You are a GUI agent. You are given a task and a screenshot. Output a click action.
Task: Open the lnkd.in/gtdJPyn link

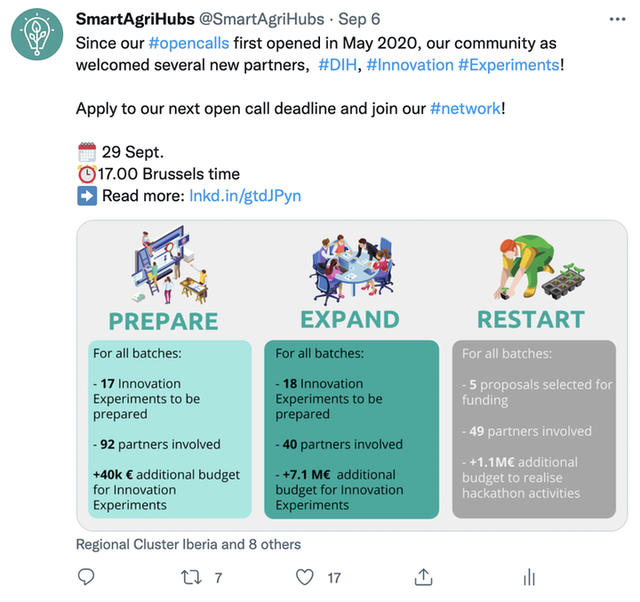245,196
